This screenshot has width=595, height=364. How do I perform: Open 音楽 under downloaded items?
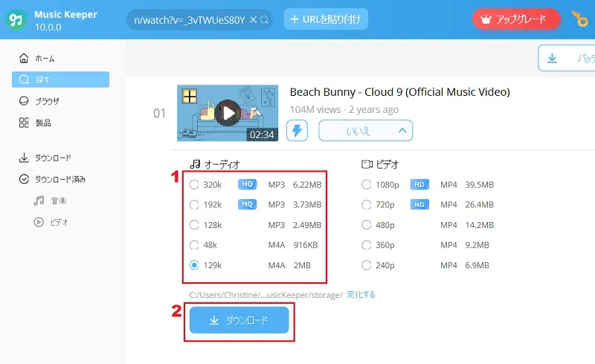[x=59, y=201]
